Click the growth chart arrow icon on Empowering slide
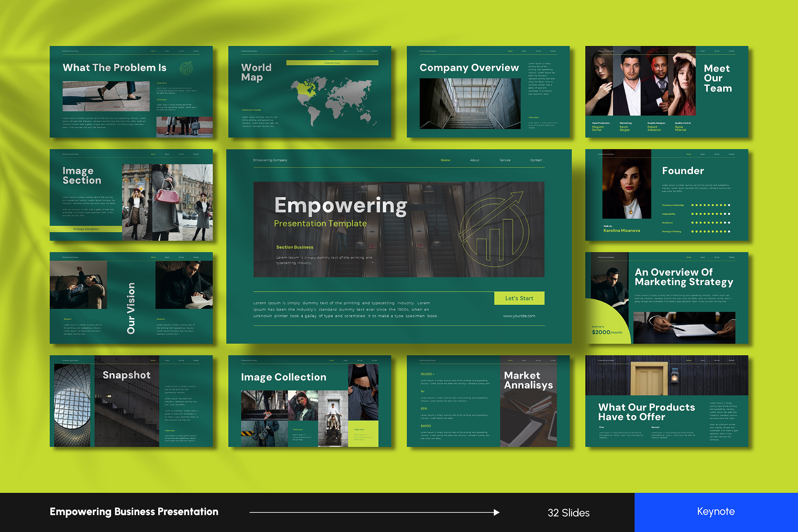The width and height of the screenshot is (798, 532). [x=494, y=230]
